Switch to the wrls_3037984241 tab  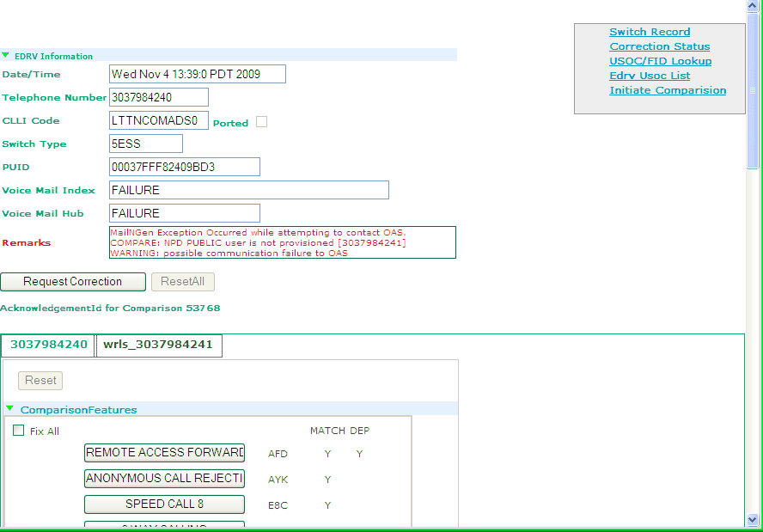[x=159, y=346]
